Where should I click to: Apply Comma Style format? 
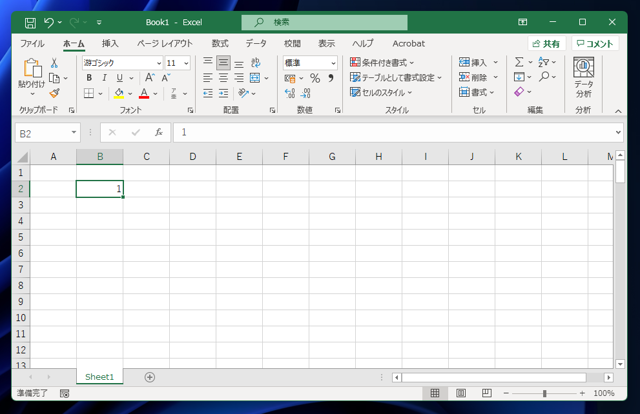(x=331, y=78)
